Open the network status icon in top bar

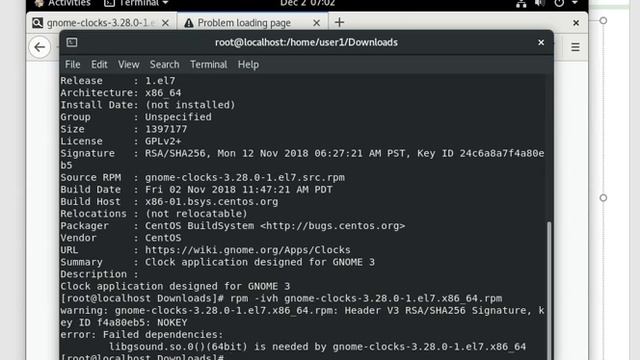pyautogui.click(x=521, y=4)
